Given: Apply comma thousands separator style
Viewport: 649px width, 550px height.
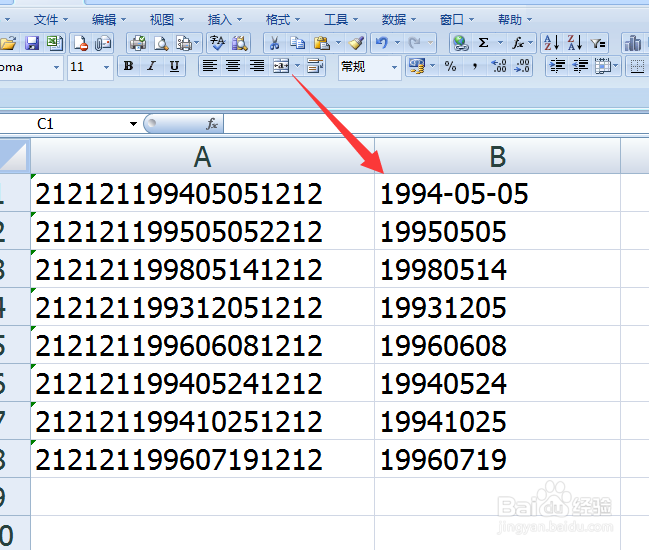Looking at the screenshot, I should 475,66.
